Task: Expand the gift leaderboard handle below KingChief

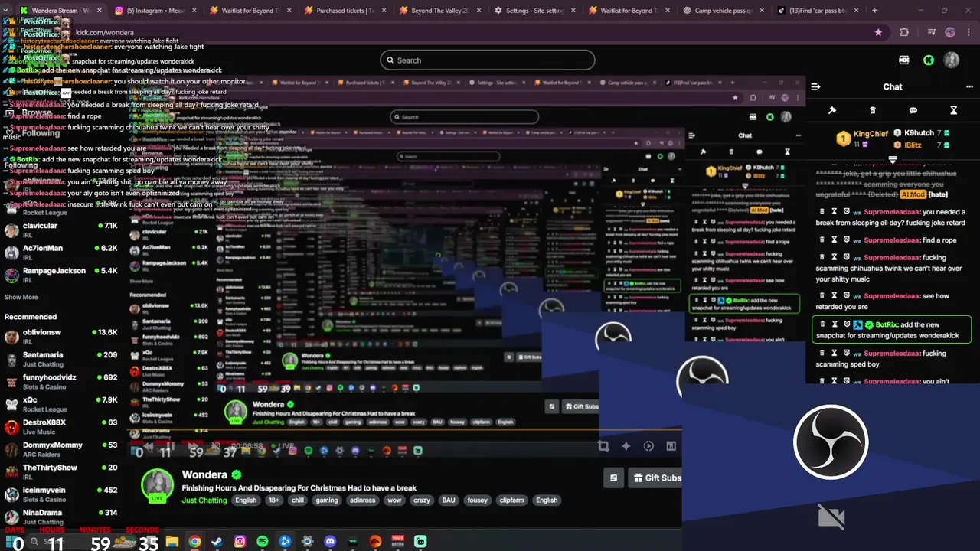Action: click(893, 160)
